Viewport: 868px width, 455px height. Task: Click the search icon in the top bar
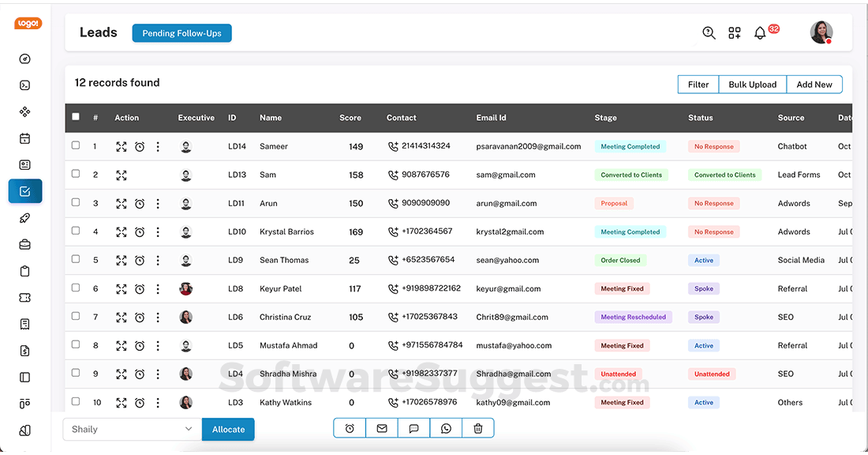coord(708,33)
